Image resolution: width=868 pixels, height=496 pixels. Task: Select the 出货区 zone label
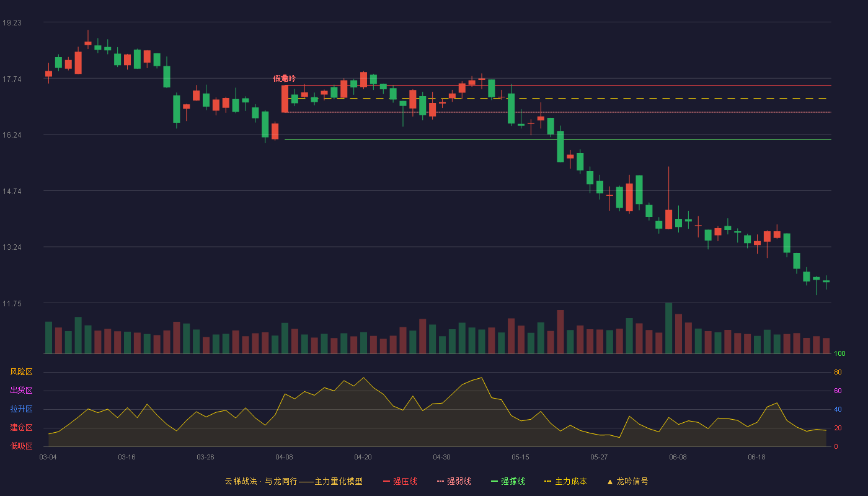(x=21, y=391)
